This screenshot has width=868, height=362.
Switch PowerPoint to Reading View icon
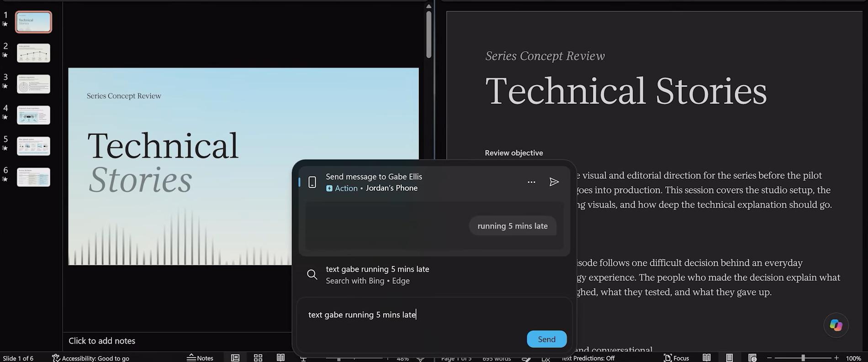pos(281,358)
